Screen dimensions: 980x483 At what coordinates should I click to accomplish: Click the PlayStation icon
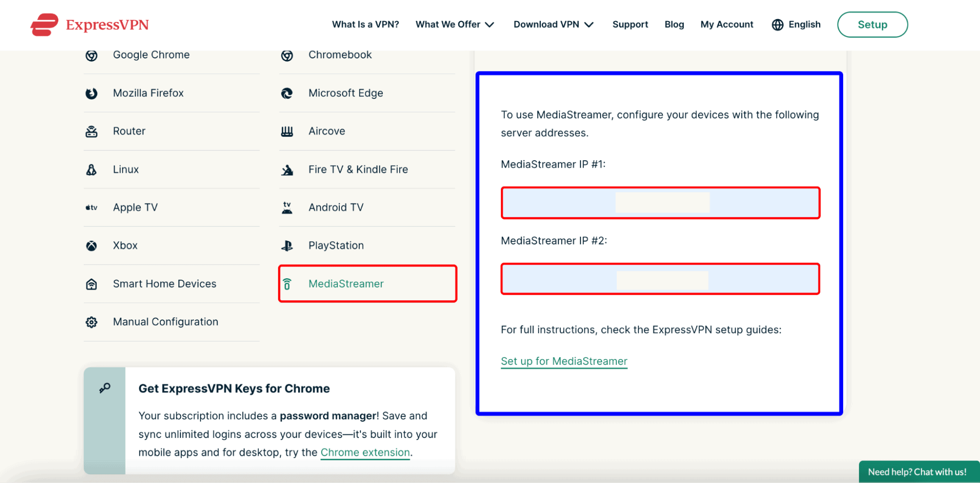click(x=287, y=246)
